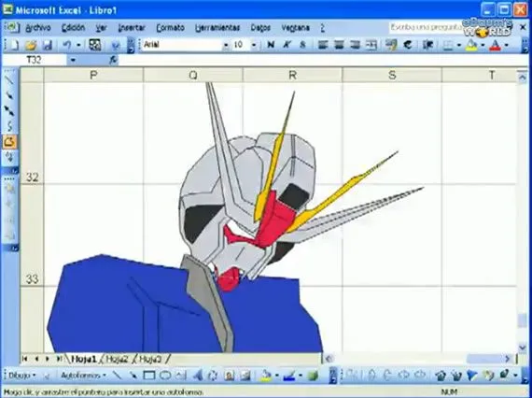Open the Arial font name dropdown

pyautogui.click(x=226, y=45)
